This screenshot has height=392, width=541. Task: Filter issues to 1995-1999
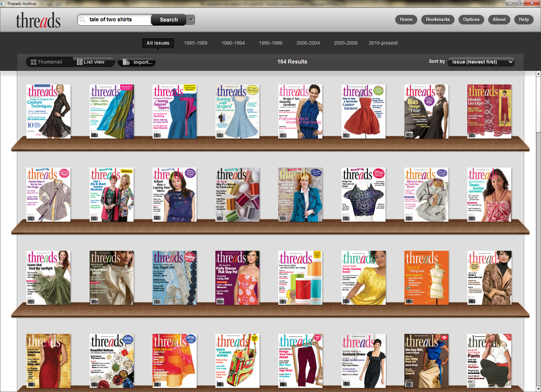click(x=270, y=43)
